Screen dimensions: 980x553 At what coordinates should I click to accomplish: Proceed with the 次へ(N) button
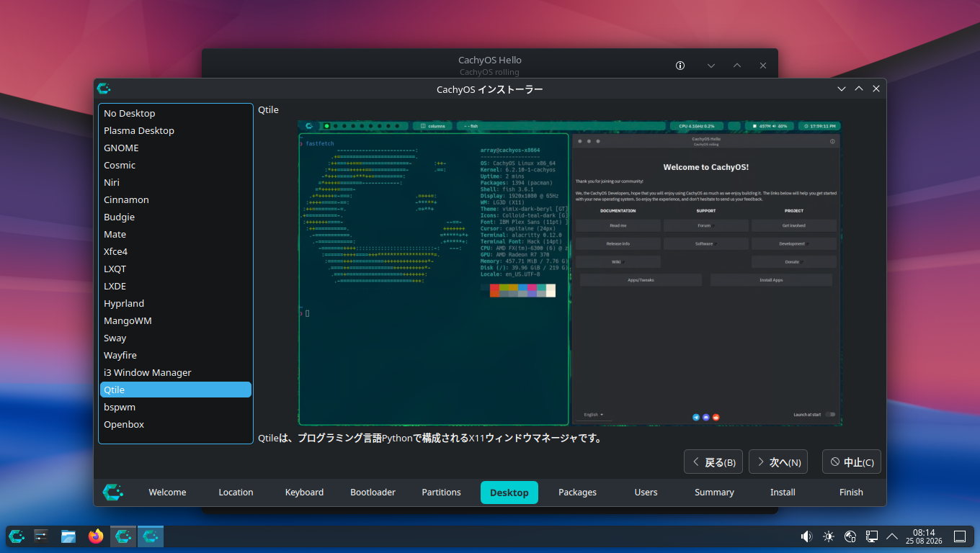(778, 462)
